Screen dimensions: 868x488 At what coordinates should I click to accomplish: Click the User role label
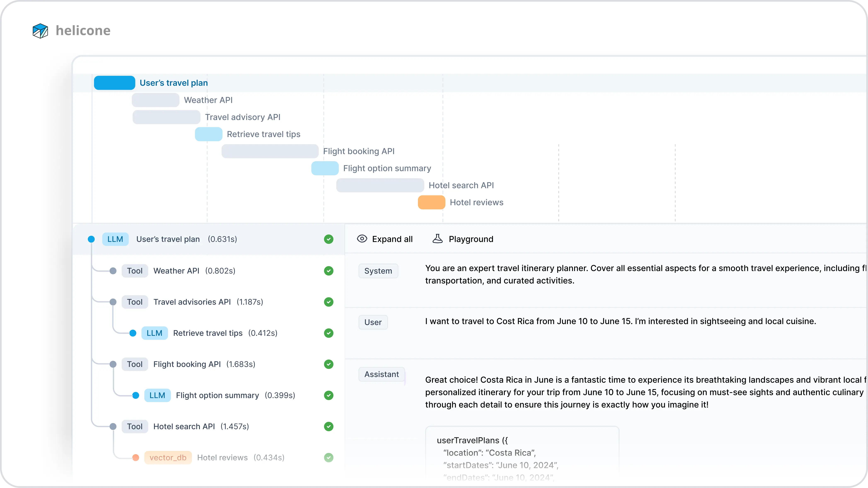pyautogui.click(x=373, y=322)
